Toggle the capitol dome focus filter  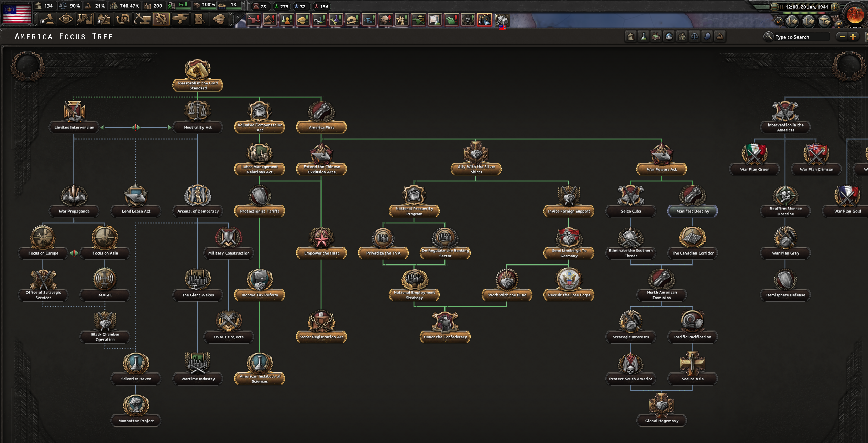point(669,36)
